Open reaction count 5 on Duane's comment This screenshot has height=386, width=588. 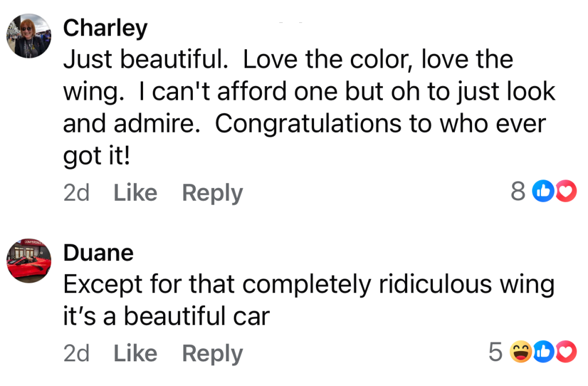click(496, 352)
